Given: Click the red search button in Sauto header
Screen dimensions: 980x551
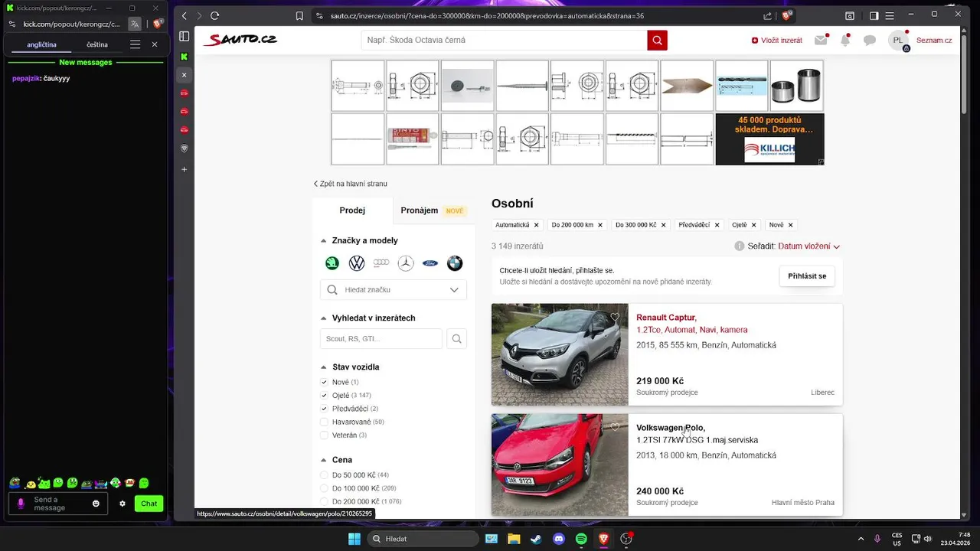Looking at the screenshot, I should click(657, 40).
